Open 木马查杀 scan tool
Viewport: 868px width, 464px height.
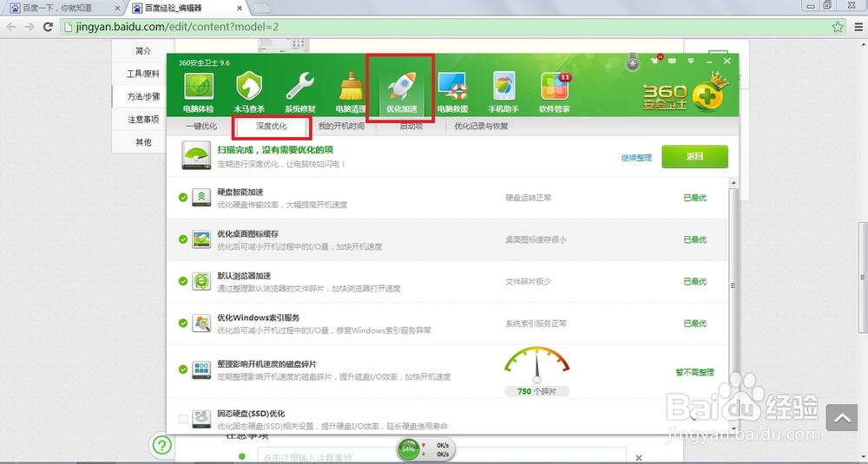249,92
